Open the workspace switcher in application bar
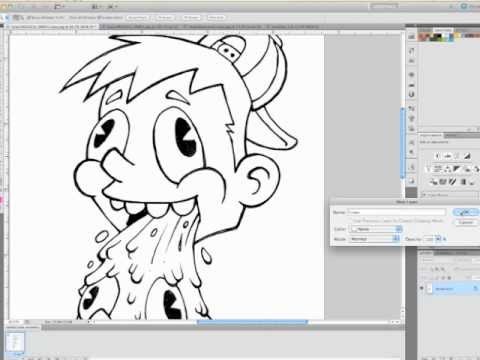The height and width of the screenshot is (360, 480). (384, 6)
